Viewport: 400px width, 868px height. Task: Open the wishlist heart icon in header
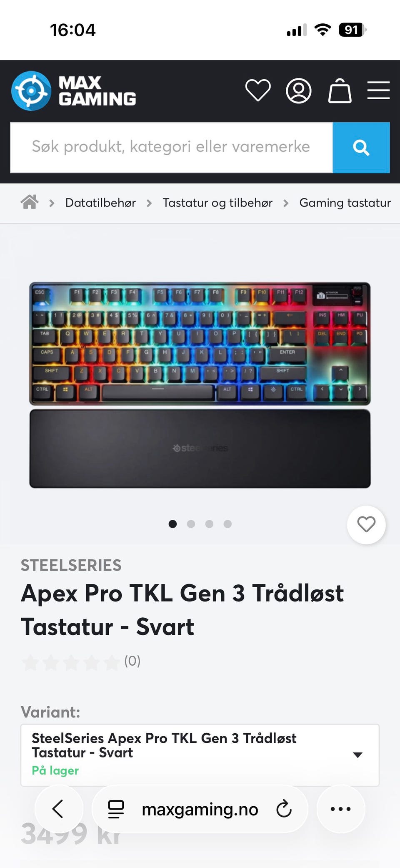tap(258, 91)
